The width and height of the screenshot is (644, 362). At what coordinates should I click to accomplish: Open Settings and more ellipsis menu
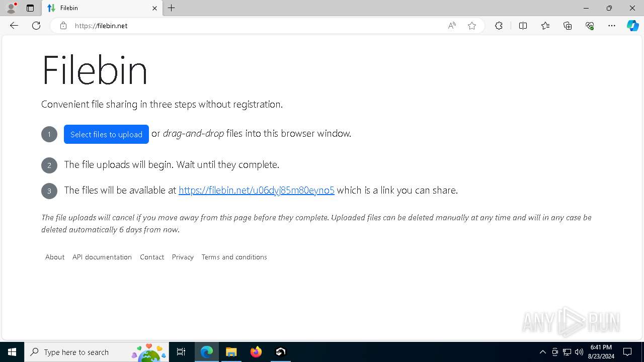(612, 26)
